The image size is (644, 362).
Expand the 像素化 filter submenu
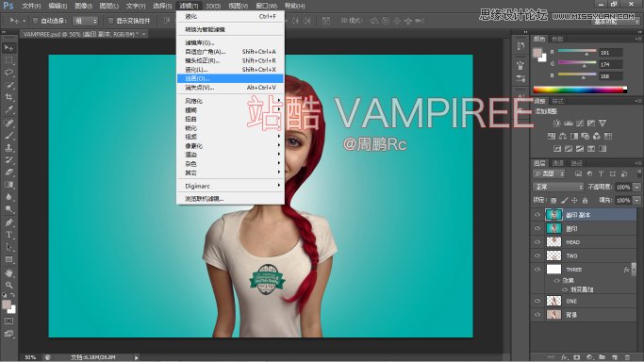(x=230, y=146)
